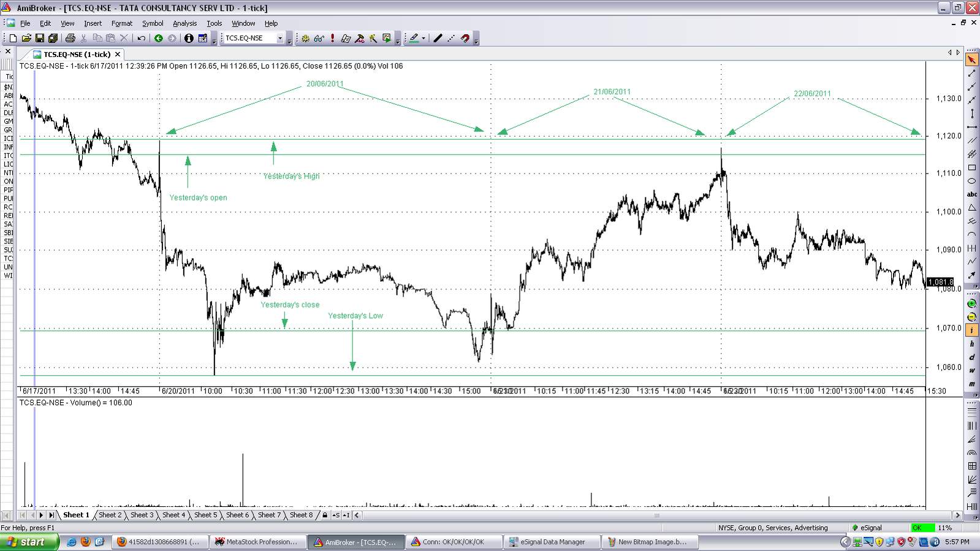This screenshot has height=551, width=980.
Task: Open the TCS.EQ-NSE symbol dropdown
Action: tap(280, 38)
